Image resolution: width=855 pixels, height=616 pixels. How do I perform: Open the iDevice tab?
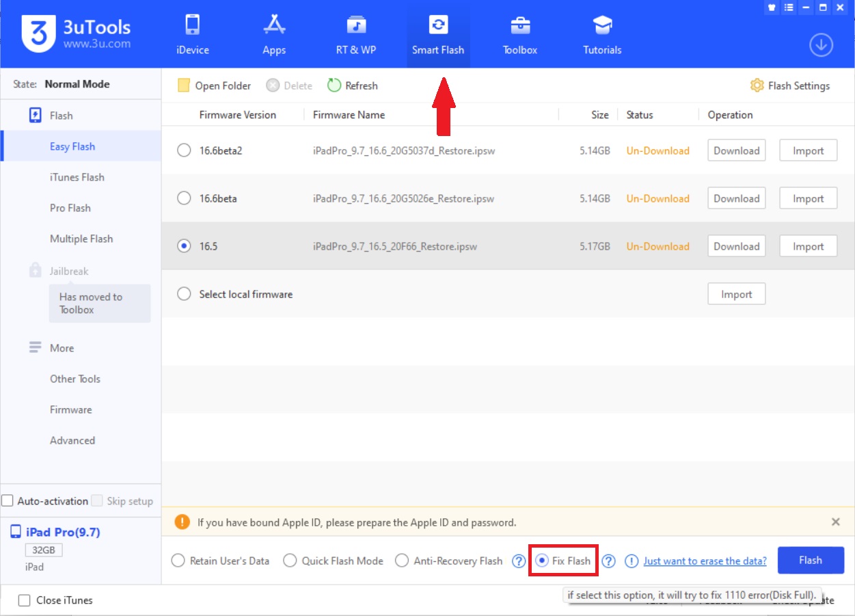point(192,34)
